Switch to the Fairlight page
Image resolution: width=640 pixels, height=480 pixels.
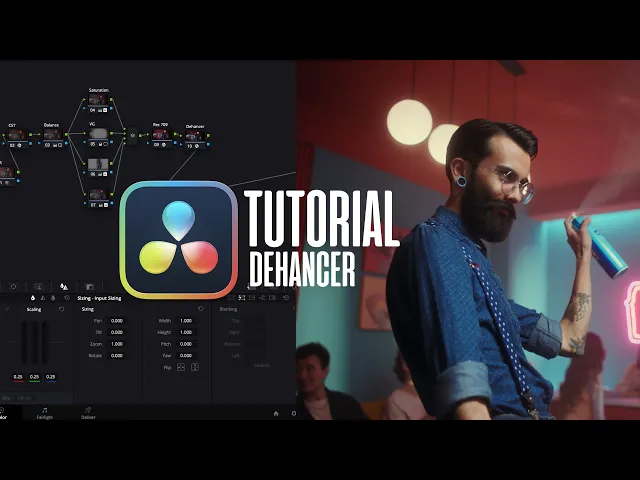tap(44, 413)
